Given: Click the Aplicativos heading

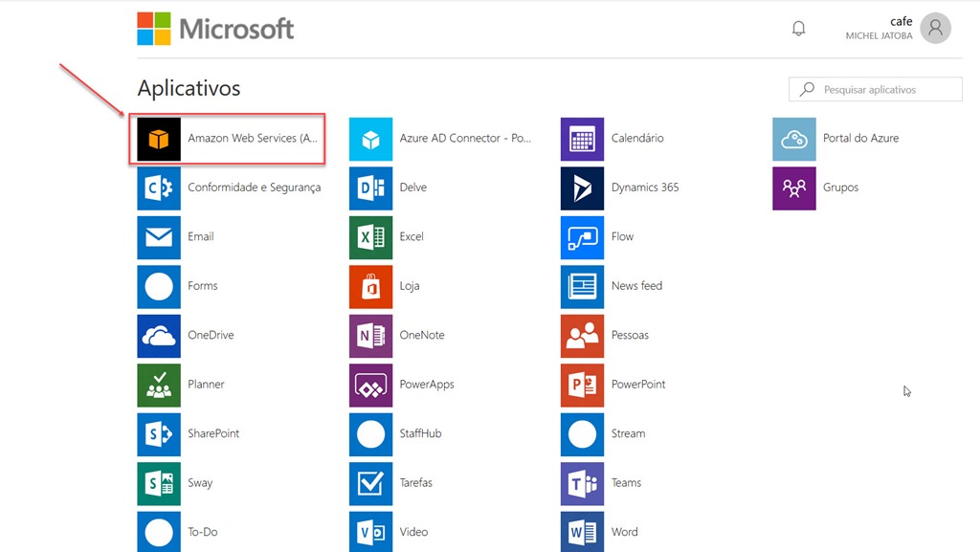Looking at the screenshot, I should (x=189, y=88).
